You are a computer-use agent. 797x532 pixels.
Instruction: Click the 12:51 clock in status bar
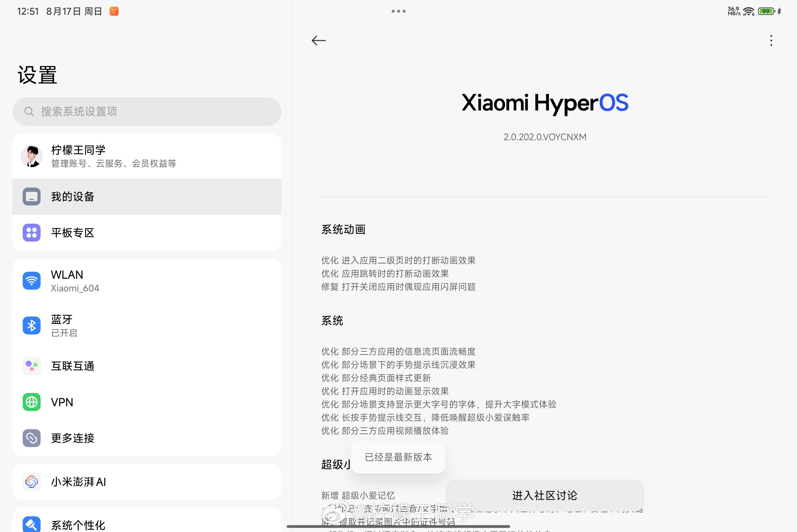28,11
